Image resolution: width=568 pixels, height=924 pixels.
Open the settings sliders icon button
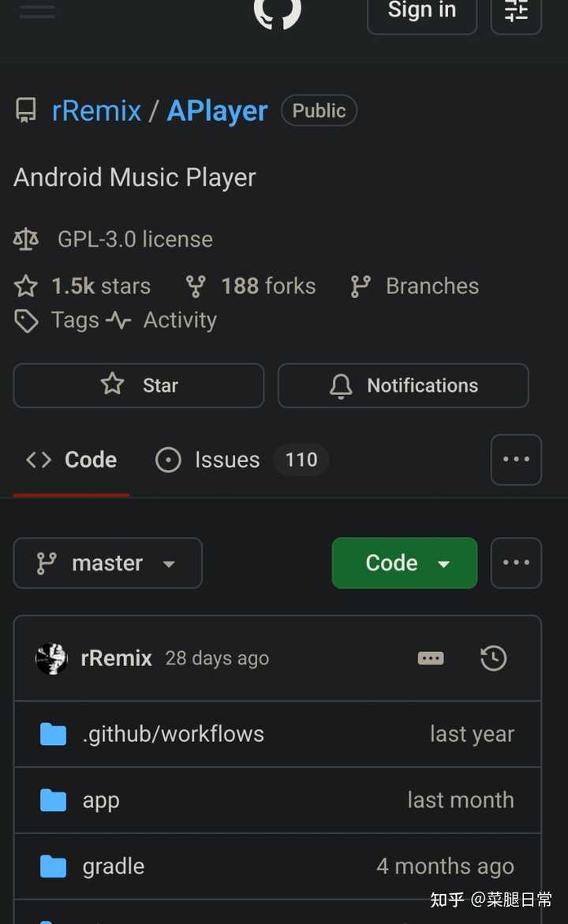click(x=516, y=12)
